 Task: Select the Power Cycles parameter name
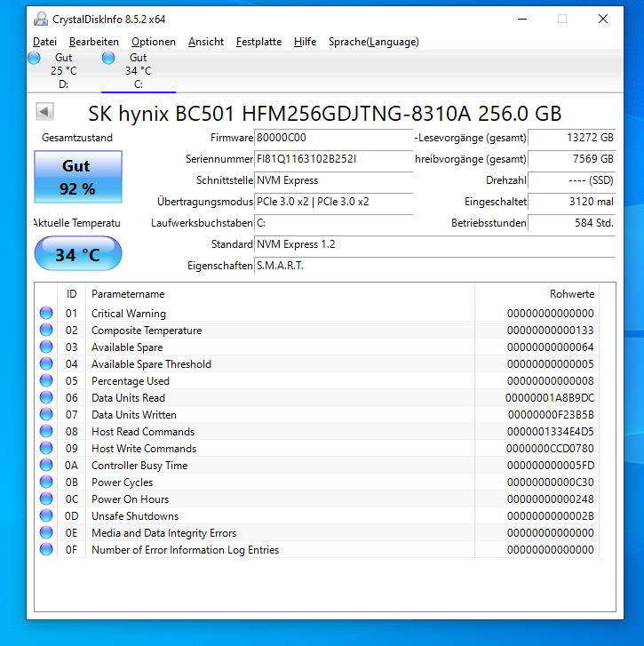[x=122, y=483]
